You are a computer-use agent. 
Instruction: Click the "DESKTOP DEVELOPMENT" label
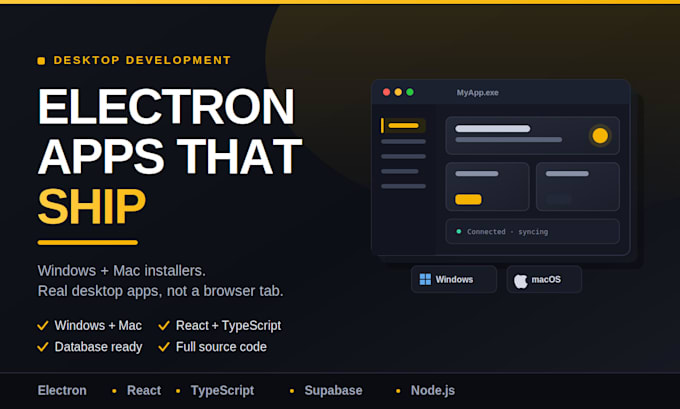[142, 60]
